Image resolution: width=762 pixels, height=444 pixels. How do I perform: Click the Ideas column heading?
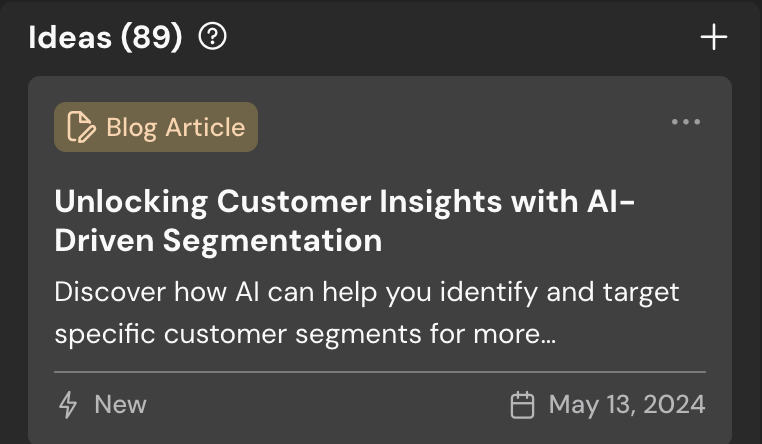tap(70, 38)
